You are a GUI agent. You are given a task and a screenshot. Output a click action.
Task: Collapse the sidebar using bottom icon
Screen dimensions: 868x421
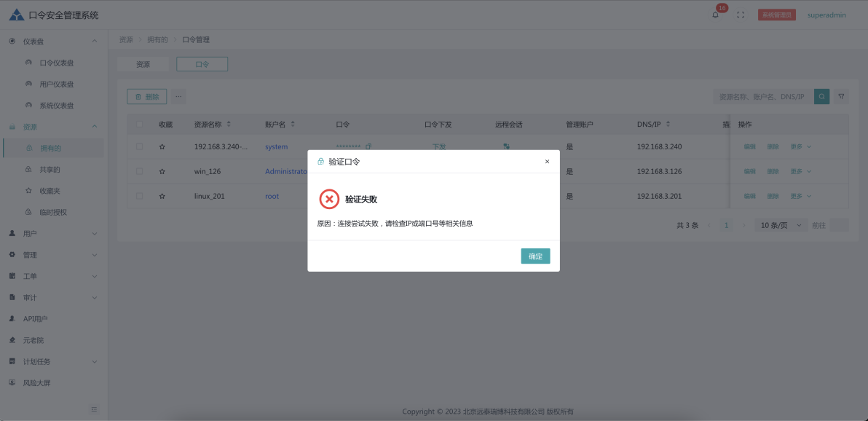point(94,409)
